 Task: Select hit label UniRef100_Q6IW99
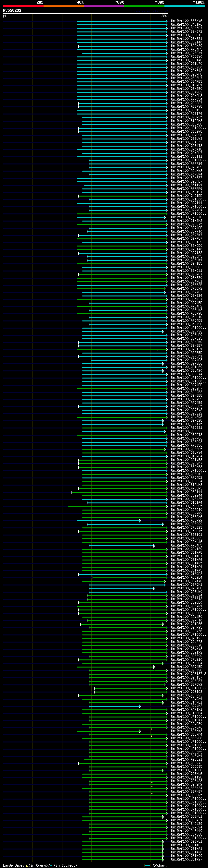187,856
